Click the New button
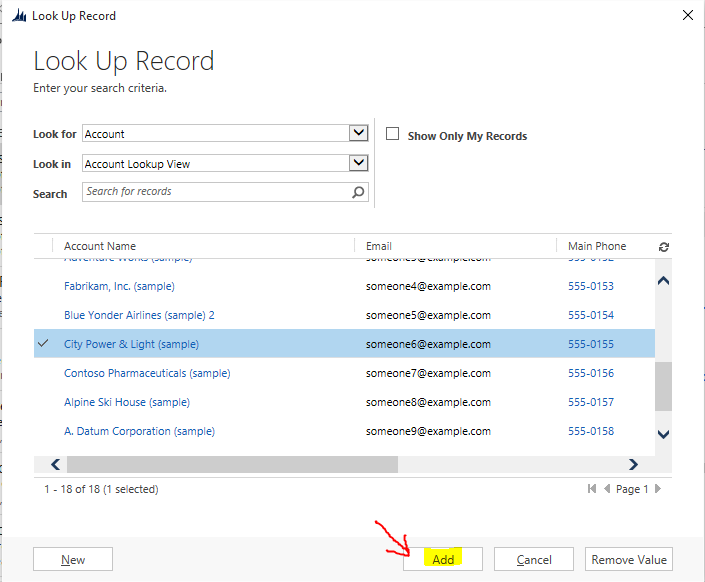Viewport: 705px width, 582px height. point(73,559)
